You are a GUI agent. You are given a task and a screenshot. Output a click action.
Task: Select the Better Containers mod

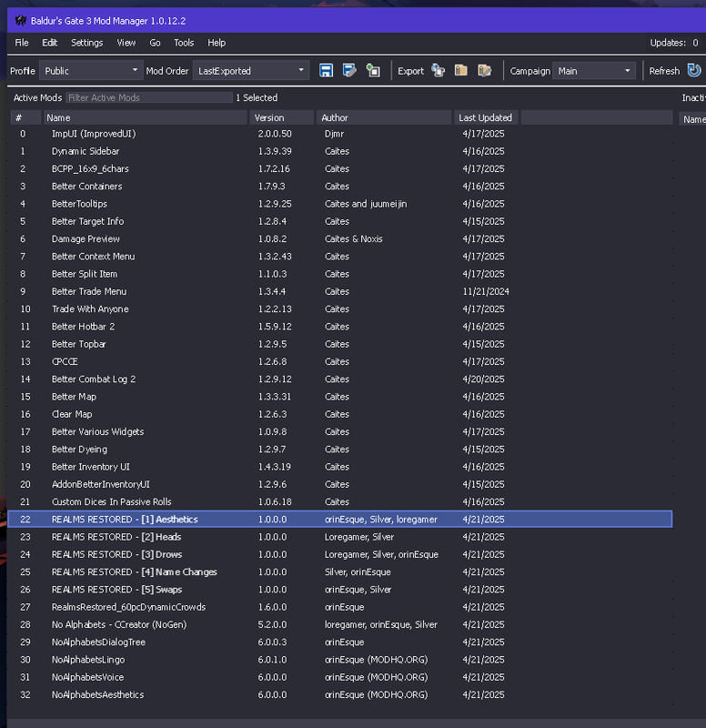pos(340,187)
